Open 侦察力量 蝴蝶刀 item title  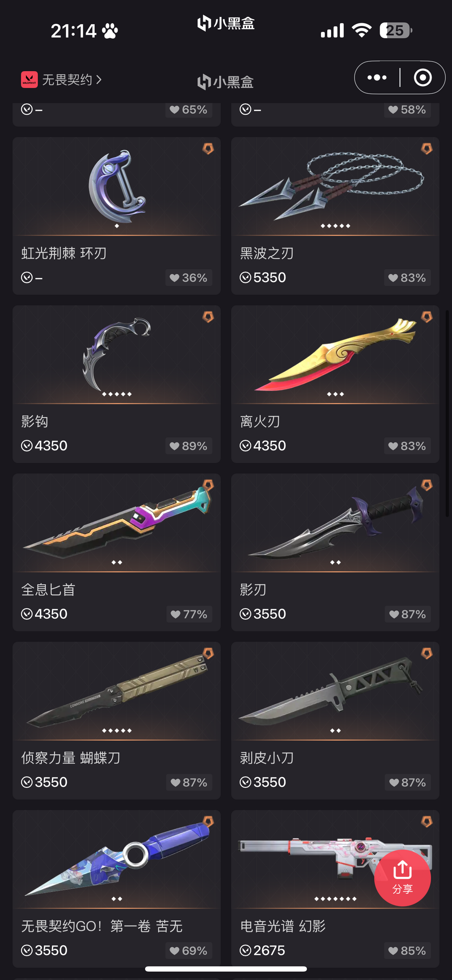tap(71, 758)
